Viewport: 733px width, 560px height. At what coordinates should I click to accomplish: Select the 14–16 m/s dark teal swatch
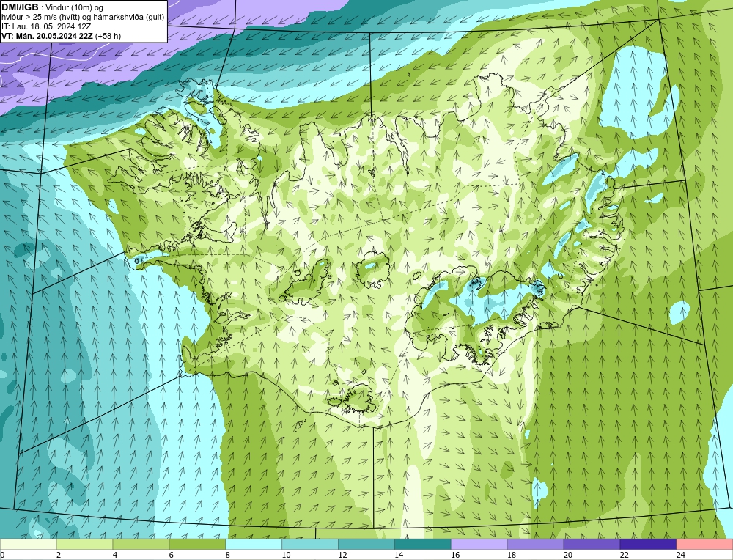click(x=423, y=544)
